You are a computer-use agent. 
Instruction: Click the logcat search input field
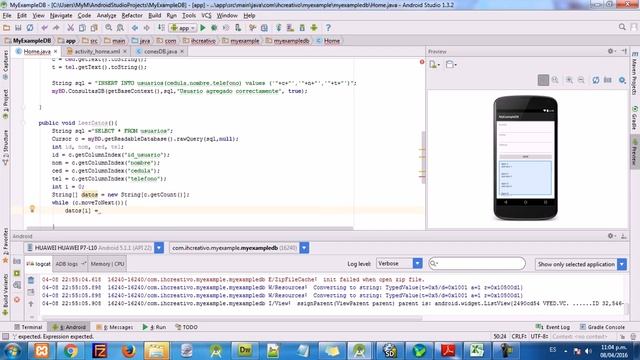(477, 264)
